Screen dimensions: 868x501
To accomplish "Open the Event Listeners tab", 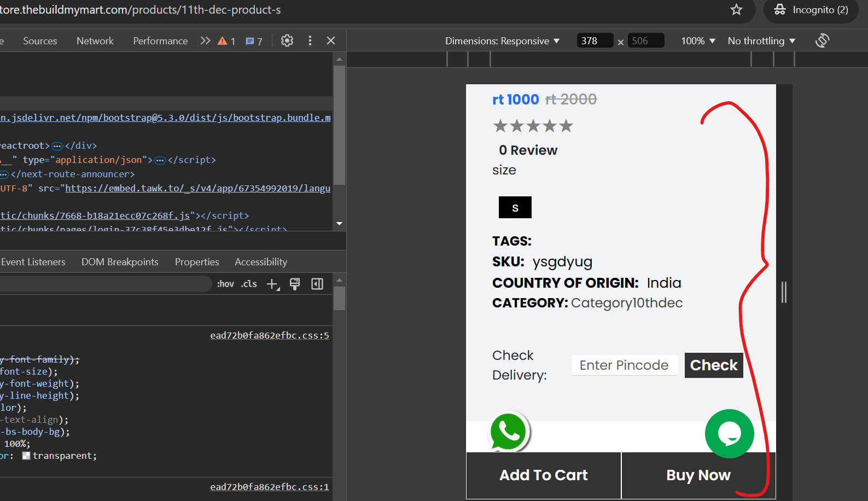I will coord(33,262).
